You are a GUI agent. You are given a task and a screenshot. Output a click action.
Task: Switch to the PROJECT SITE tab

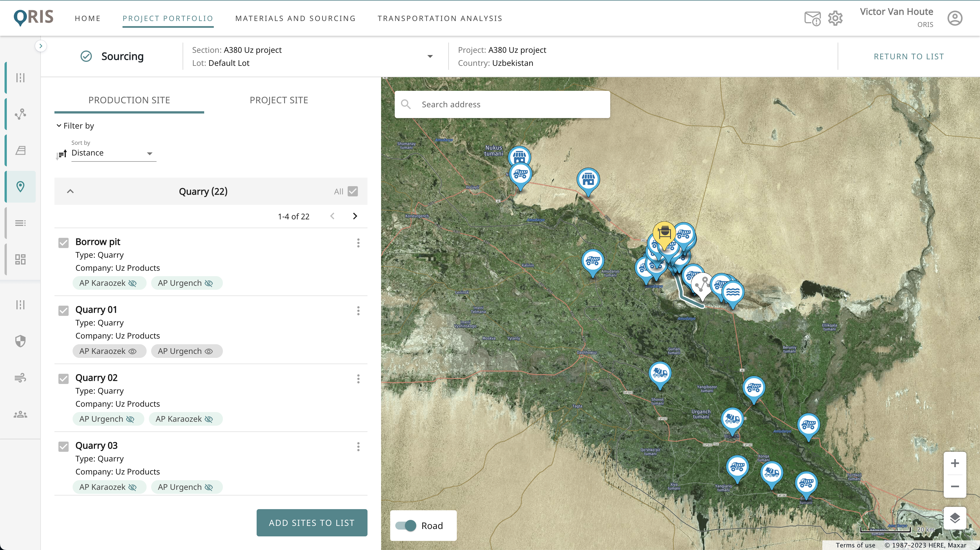(x=278, y=100)
